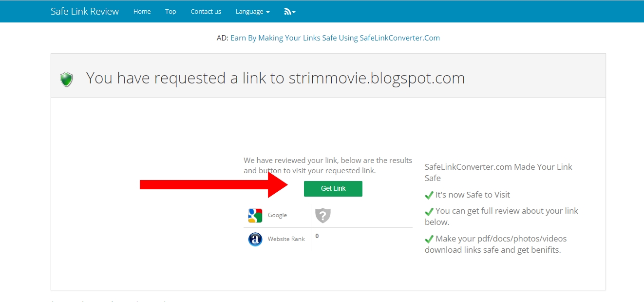Click checkmark next to "It's now Safe to Visit"
Viewport: 644px width, 302px height.
tap(429, 195)
